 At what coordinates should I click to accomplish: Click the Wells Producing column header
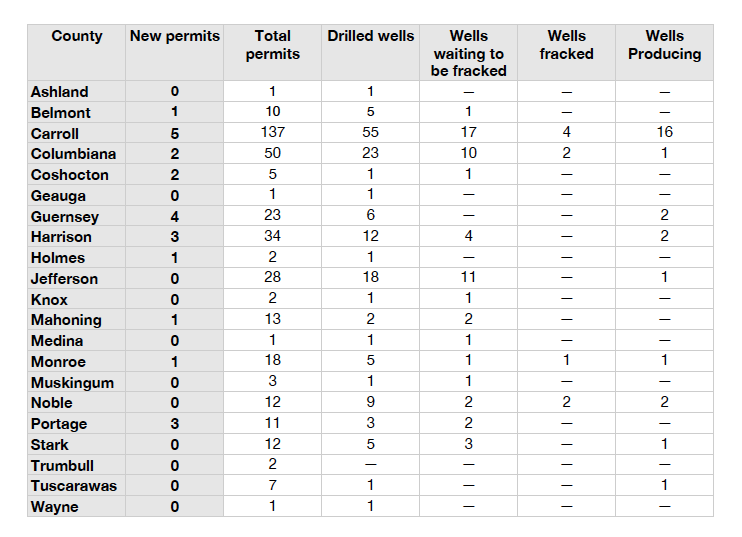pyautogui.click(x=664, y=45)
